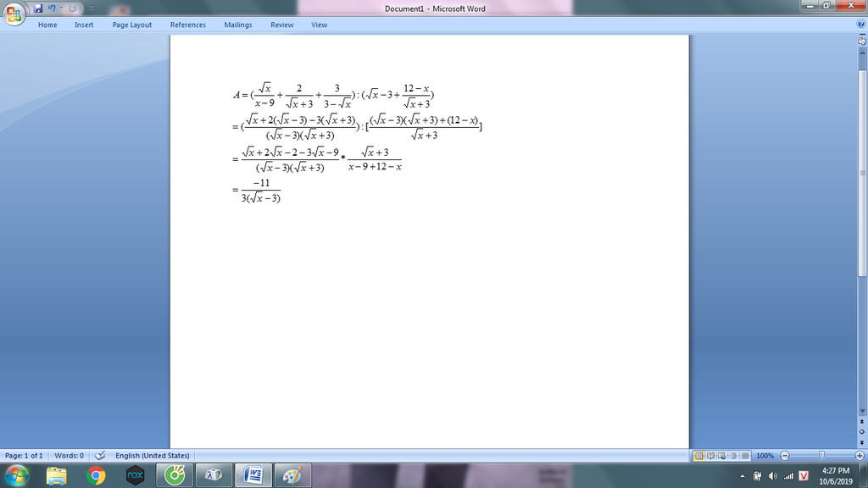Switch to Full Screen Reading view
Screen dimensions: 868x488
[710, 456]
